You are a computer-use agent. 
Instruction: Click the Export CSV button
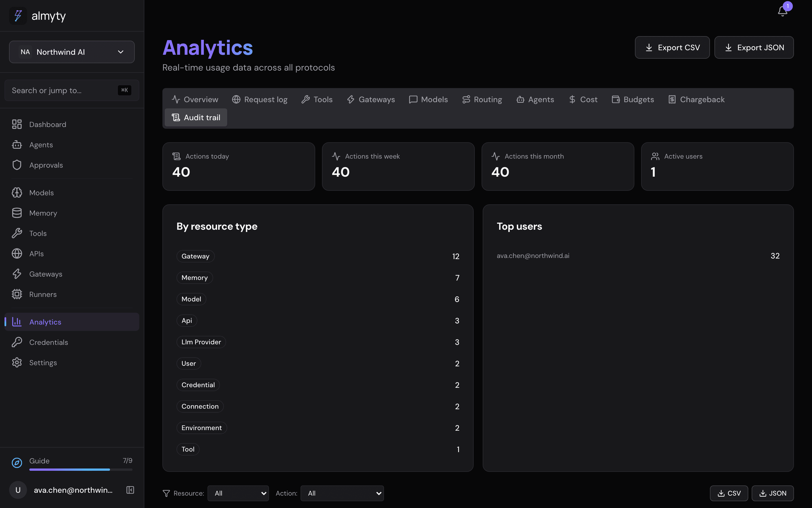coord(672,47)
